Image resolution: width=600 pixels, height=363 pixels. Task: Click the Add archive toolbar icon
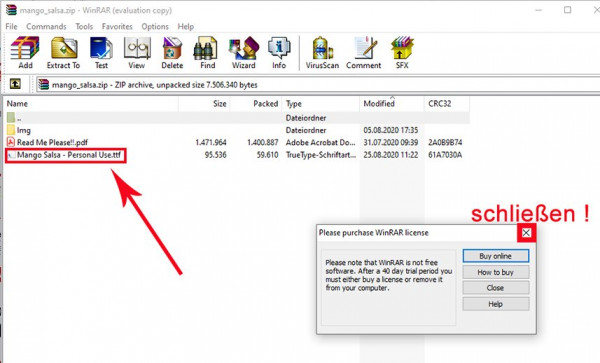[x=25, y=52]
